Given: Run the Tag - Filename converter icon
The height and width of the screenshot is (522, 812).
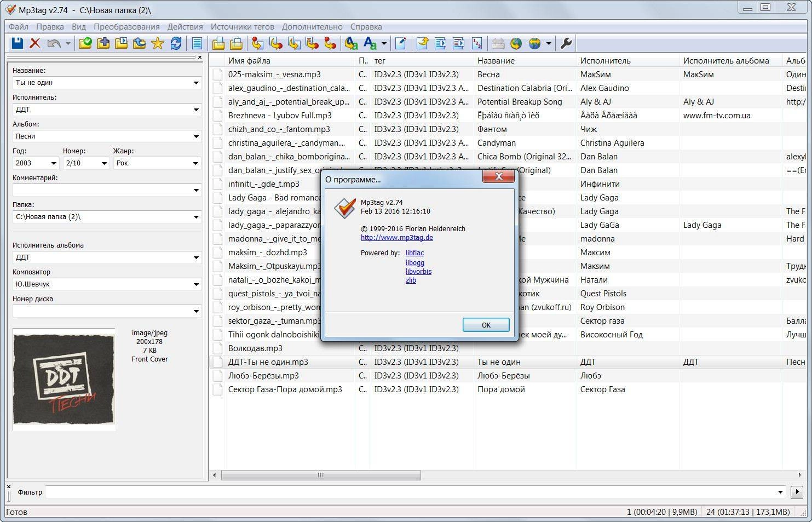Looking at the screenshot, I should [258, 43].
